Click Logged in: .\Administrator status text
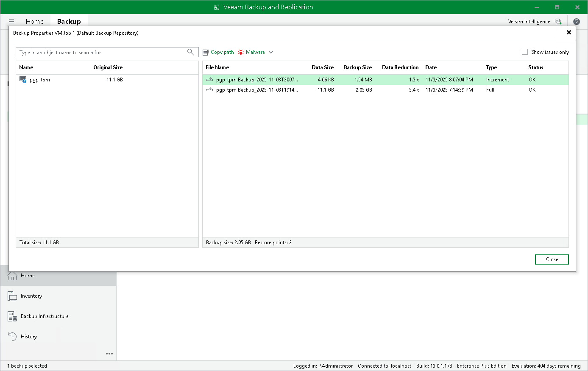The image size is (588, 371). 323,366
